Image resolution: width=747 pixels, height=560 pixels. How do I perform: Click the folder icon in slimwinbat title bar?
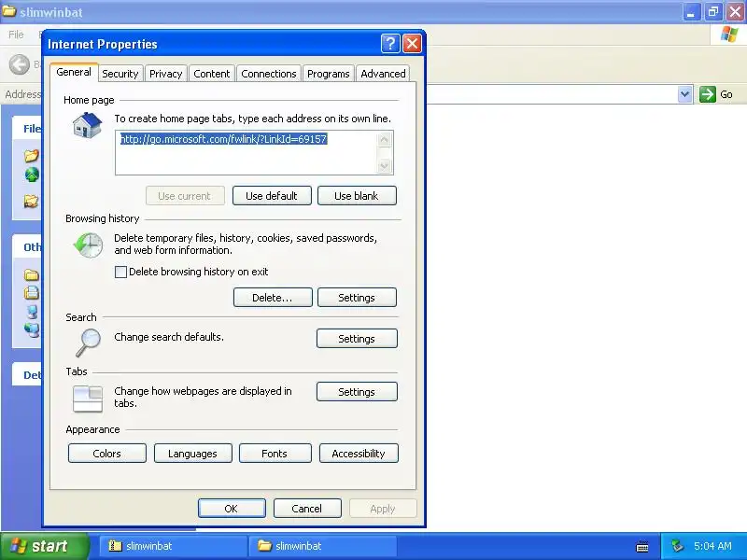[9, 11]
